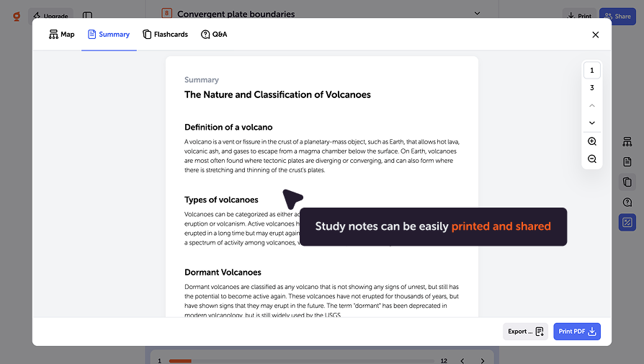644x364 pixels.
Task: Switch to the Flashcards tab
Action: 165,35
